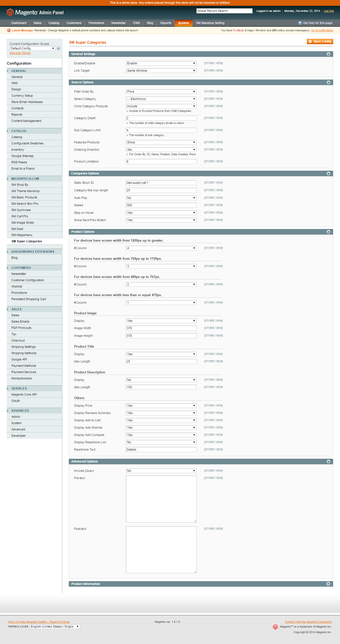Viewport: 340px width, 644px height.
Task: Open SM Megamenu in configuration sidebar
Action: [34, 235]
